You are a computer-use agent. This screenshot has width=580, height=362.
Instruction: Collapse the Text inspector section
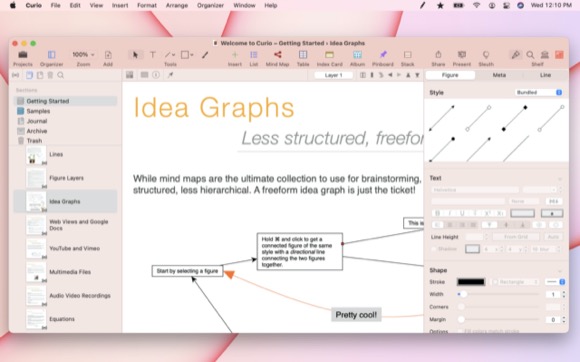(560, 179)
